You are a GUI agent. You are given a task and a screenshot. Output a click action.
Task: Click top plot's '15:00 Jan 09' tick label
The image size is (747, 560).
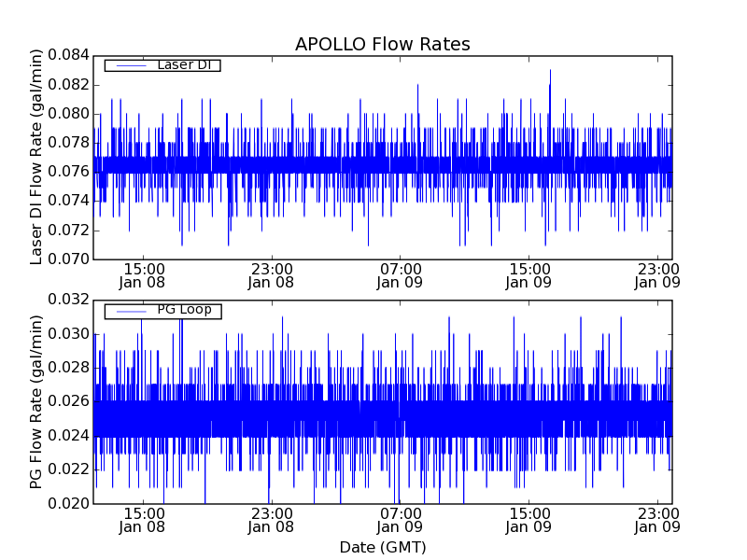pyautogui.click(x=529, y=275)
